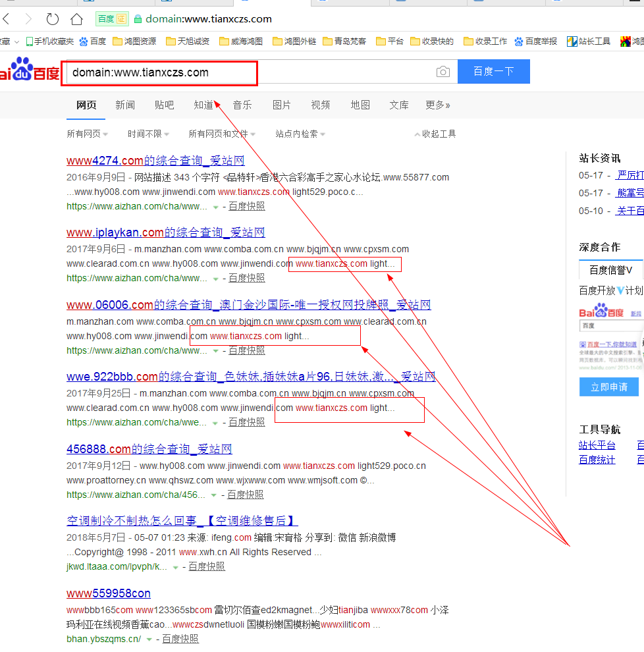Click the Baidu preview thumbnail in 深度合作
The height and width of the screenshot is (652, 644).
[611, 337]
